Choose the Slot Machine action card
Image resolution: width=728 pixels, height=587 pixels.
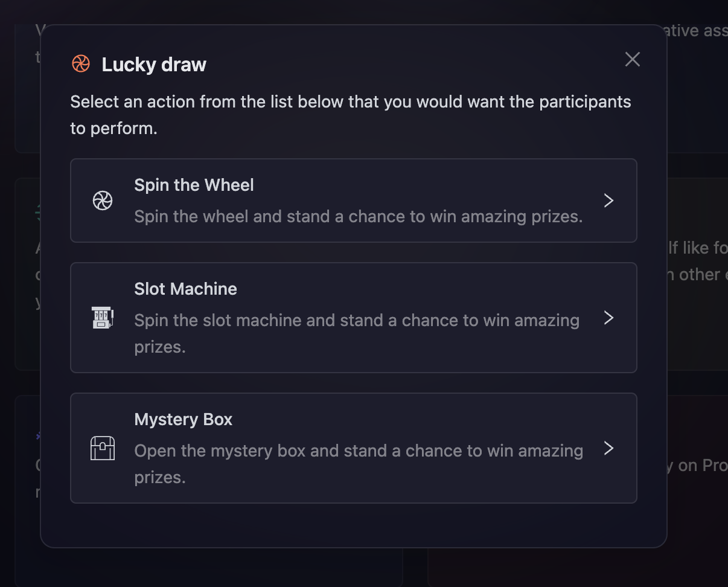354,318
